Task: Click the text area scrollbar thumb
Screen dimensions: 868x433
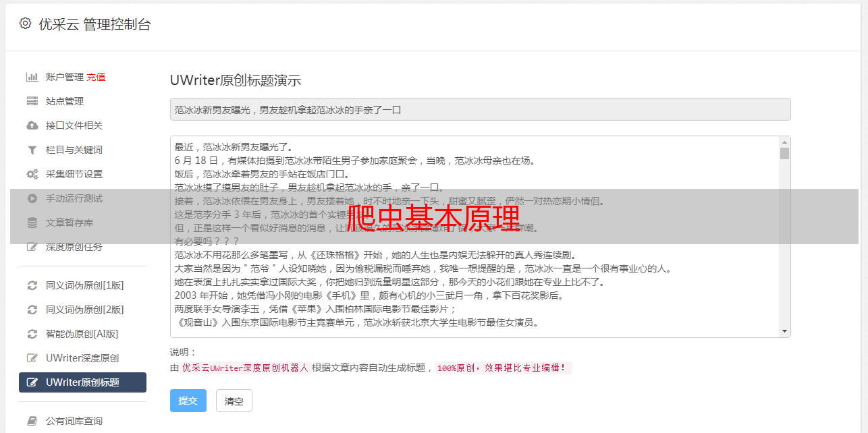Action: click(784, 153)
